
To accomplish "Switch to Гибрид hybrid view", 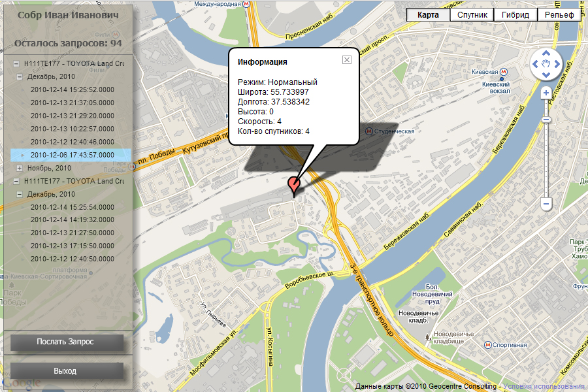I will point(515,15).
